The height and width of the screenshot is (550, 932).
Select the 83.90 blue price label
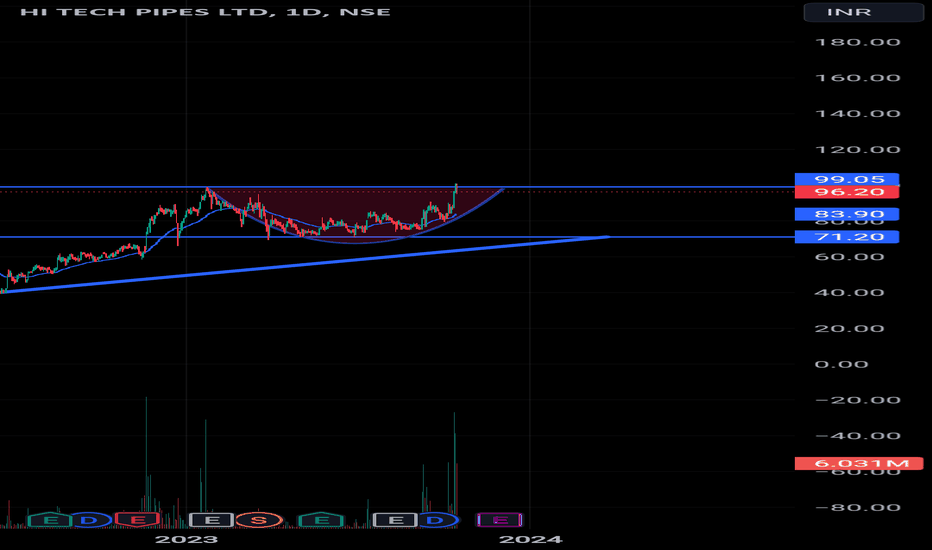click(847, 214)
